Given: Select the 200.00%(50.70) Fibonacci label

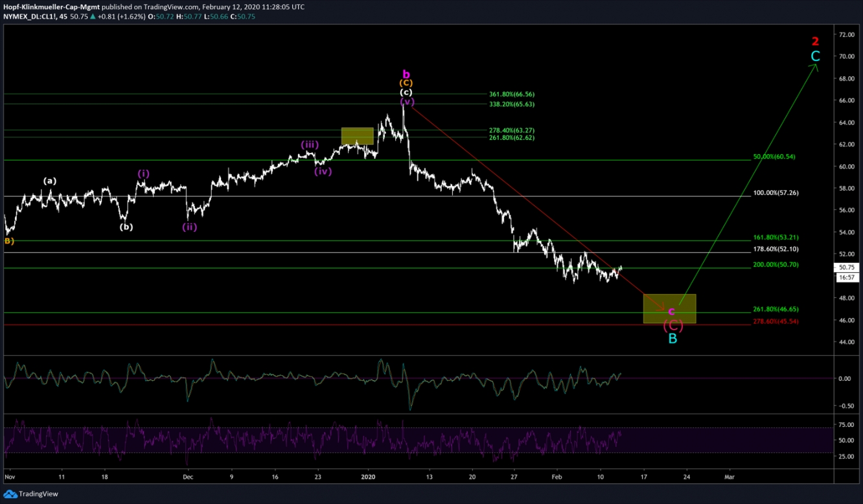Looking at the screenshot, I should point(776,265).
